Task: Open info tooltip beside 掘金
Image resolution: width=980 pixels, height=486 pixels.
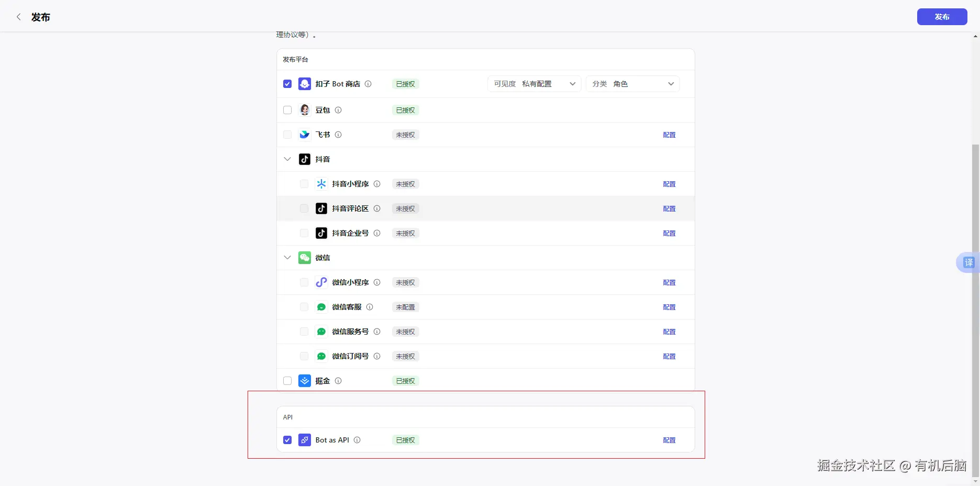Action: (338, 381)
